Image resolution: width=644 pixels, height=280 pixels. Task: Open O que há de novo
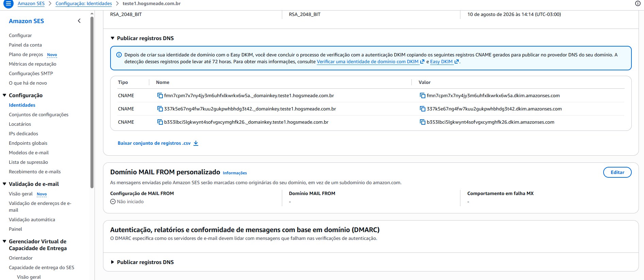(28, 83)
